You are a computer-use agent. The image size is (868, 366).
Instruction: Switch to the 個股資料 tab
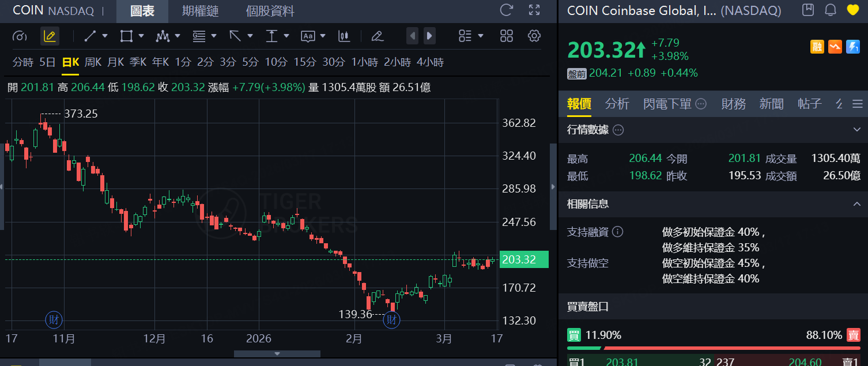[270, 11]
